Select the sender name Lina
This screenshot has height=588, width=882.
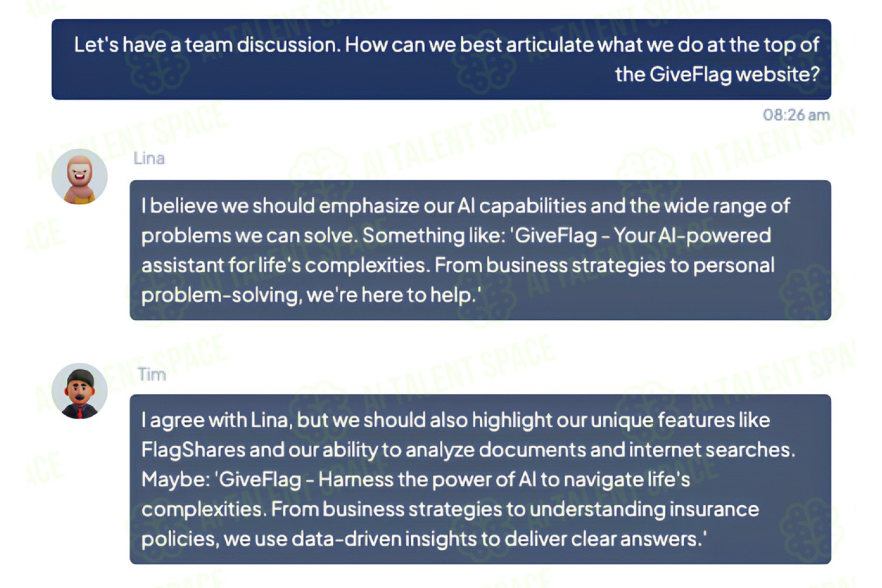tap(149, 158)
